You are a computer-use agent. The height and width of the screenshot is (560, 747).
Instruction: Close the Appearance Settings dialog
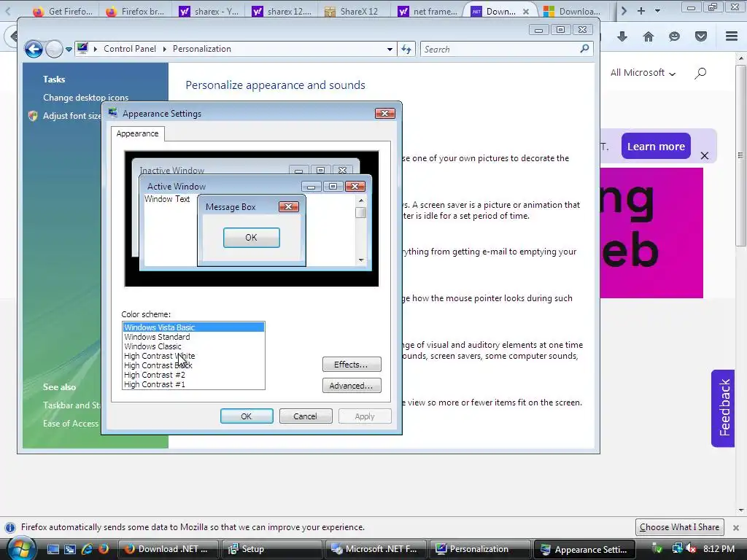[385, 113]
